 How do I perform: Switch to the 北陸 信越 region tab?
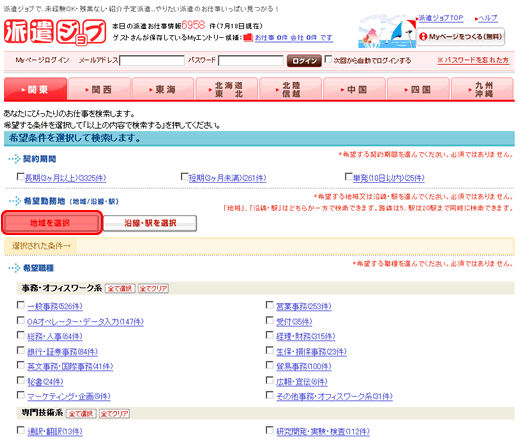pos(290,89)
